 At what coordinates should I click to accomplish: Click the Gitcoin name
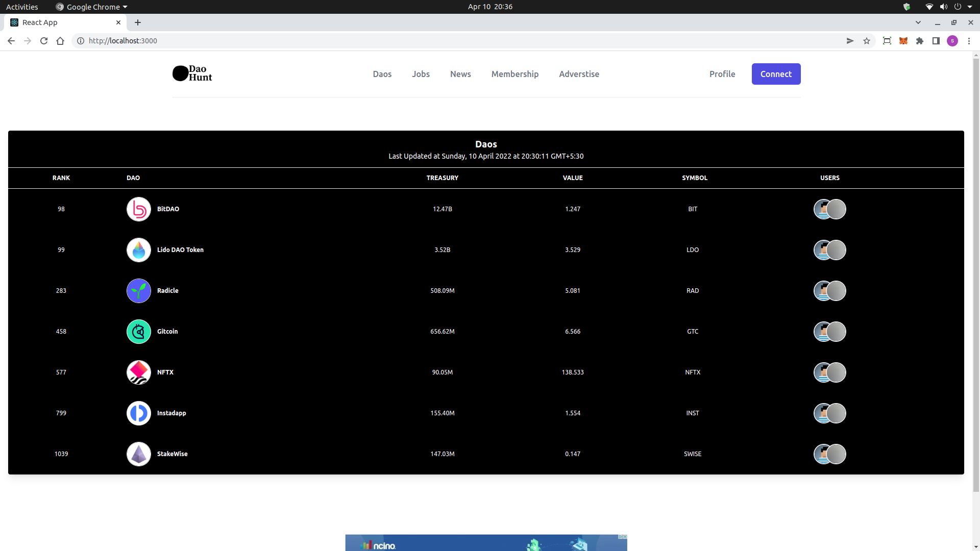point(167,332)
